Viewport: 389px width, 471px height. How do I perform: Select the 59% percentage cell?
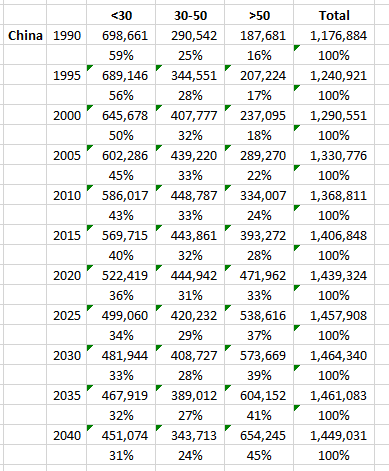121,55
